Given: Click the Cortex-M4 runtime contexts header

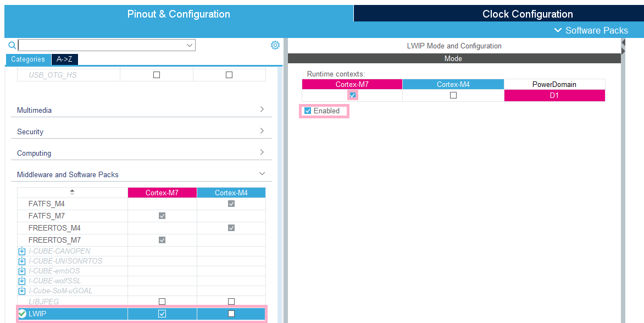Looking at the screenshot, I should (x=453, y=84).
